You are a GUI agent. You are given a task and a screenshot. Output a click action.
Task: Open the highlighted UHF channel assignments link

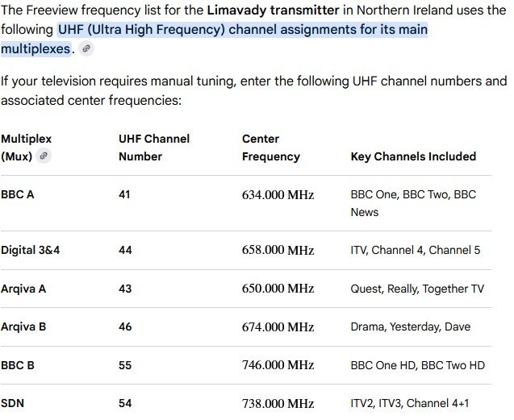click(215, 39)
